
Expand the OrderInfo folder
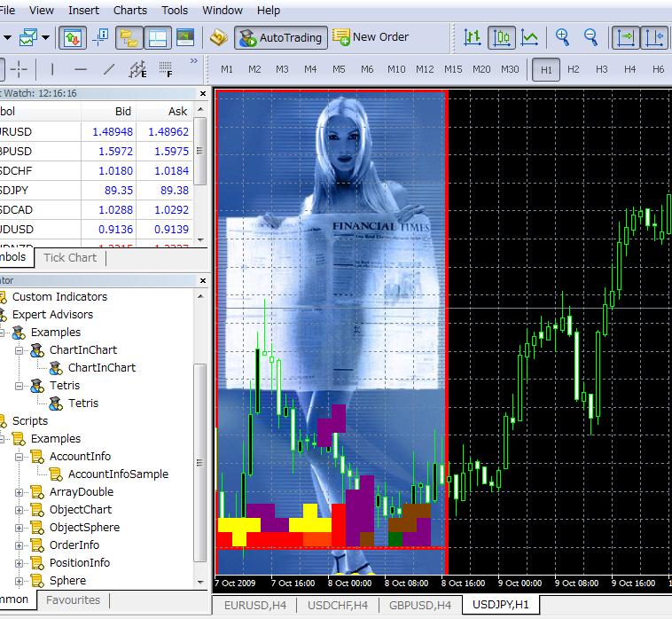tap(19, 545)
